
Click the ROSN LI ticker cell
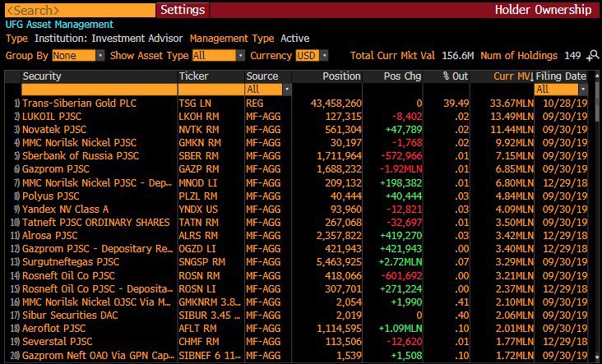tap(197, 289)
